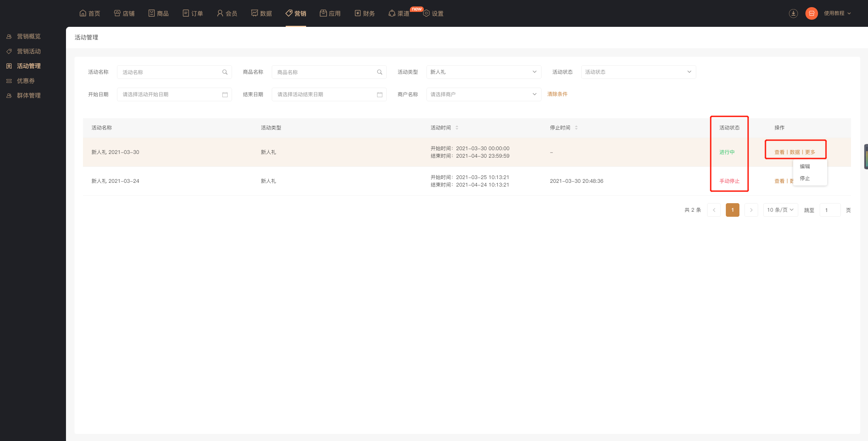Choose 编辑 in the more menu
868x441 pixels.
pos(805,166)
